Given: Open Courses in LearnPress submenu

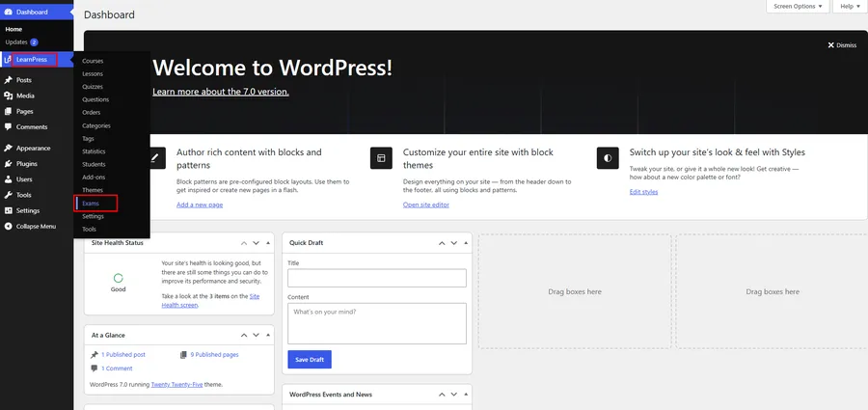Looking at the screenshot, I should point(93,61).
